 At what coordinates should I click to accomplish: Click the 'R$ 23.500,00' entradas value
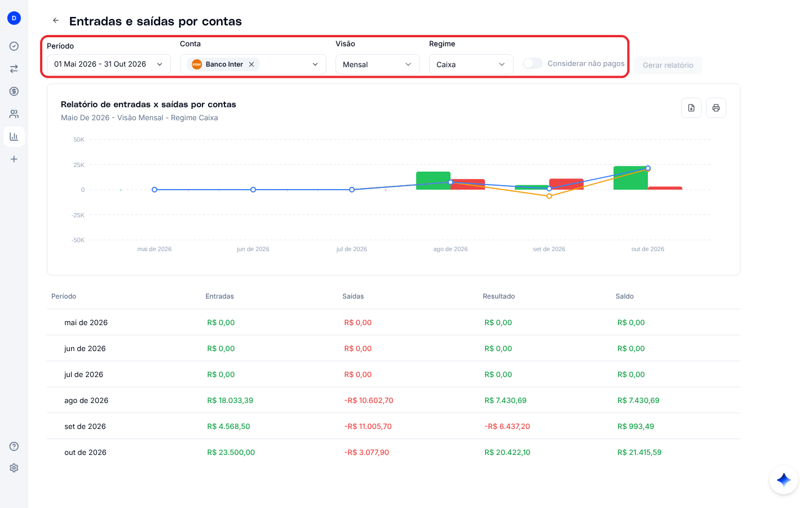[231, 452]
